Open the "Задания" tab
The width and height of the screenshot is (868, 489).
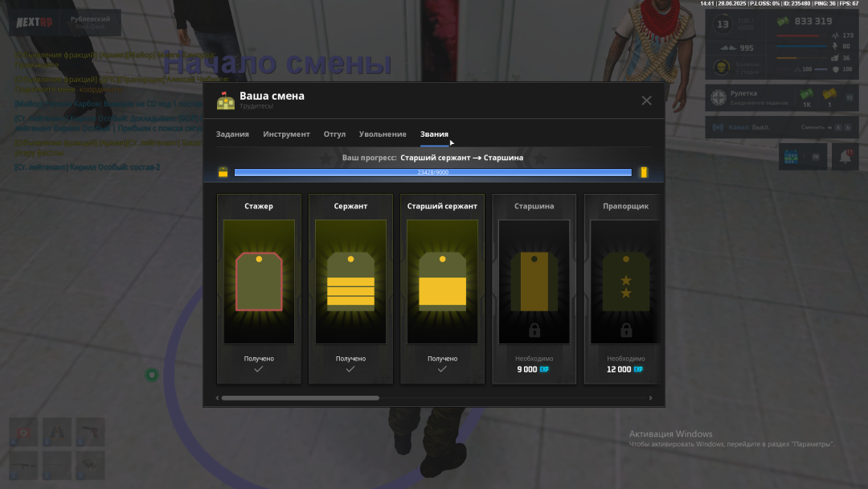(232, 134)
